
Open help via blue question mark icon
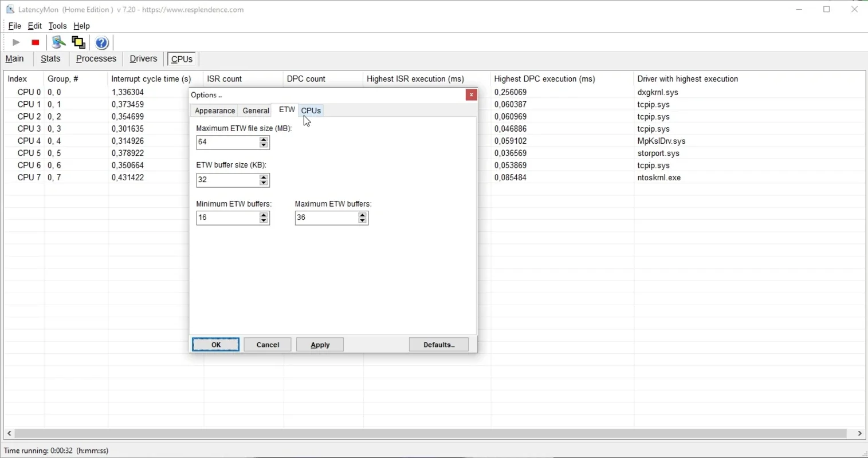tap(102, 42)
